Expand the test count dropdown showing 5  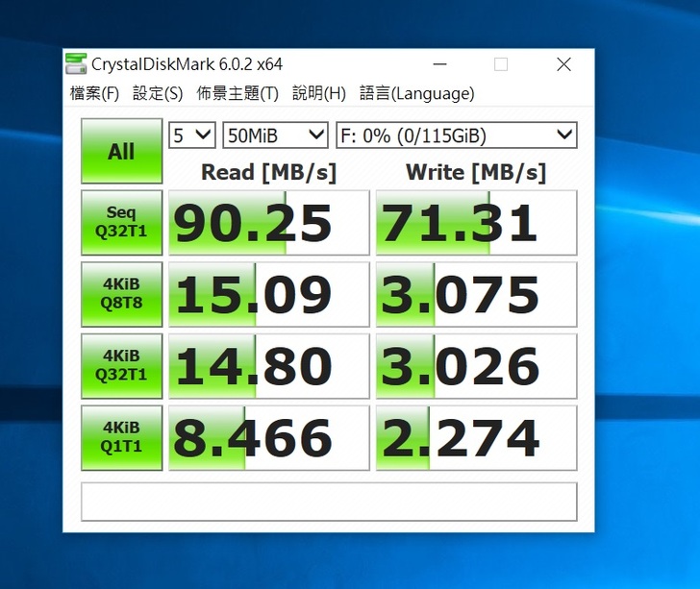192,135
